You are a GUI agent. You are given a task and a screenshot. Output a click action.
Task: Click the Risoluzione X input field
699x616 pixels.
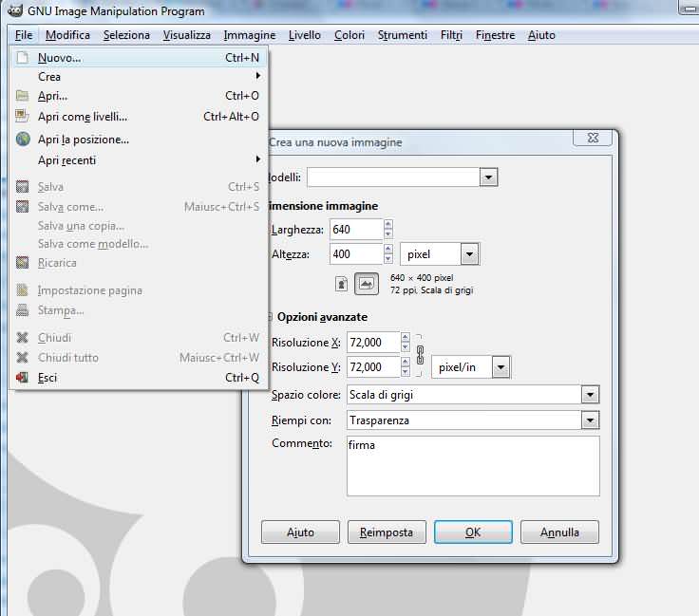373,343
